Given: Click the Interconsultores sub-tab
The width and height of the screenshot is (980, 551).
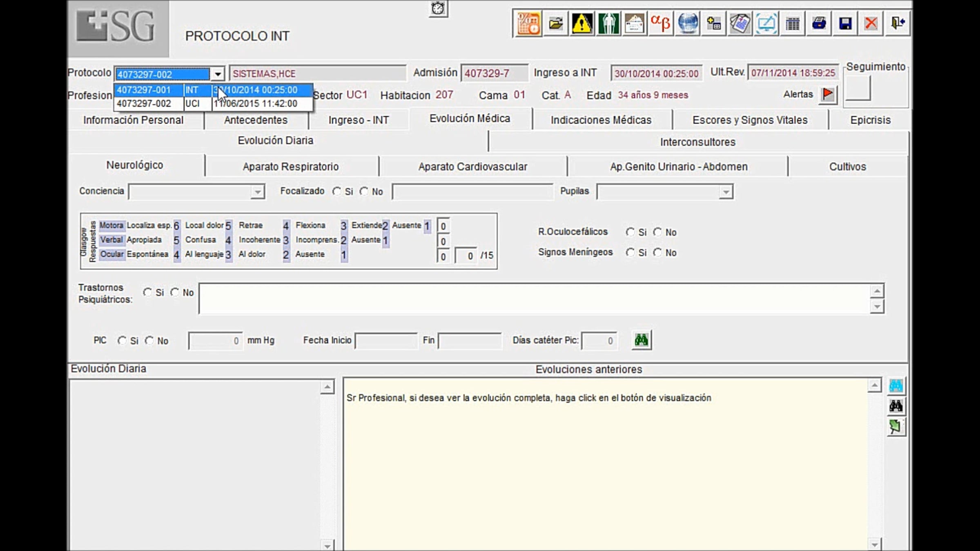Looking at the screenshot, I should tap(697, 142).
